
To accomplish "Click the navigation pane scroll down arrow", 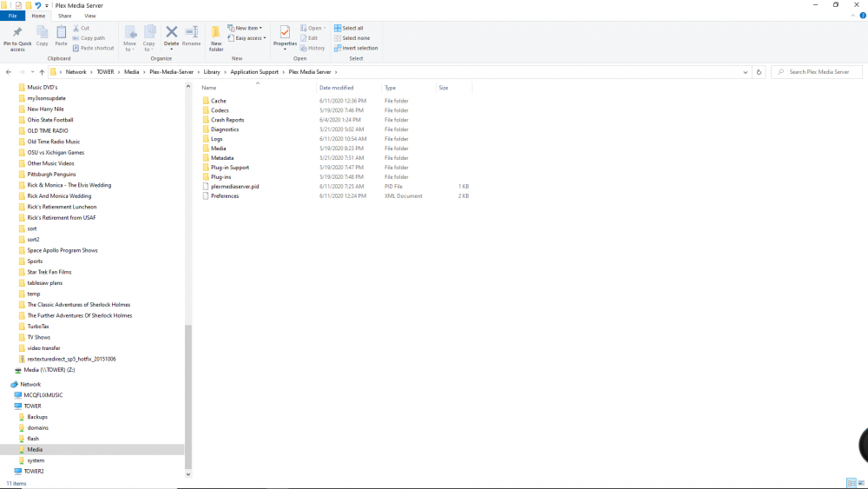I will coord(188,474).
